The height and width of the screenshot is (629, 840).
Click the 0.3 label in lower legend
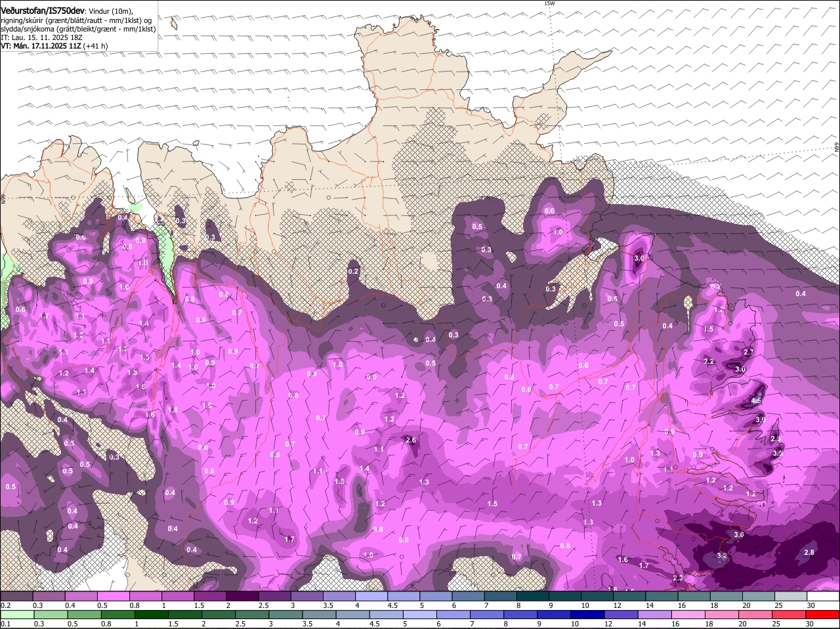pos(38,624)
